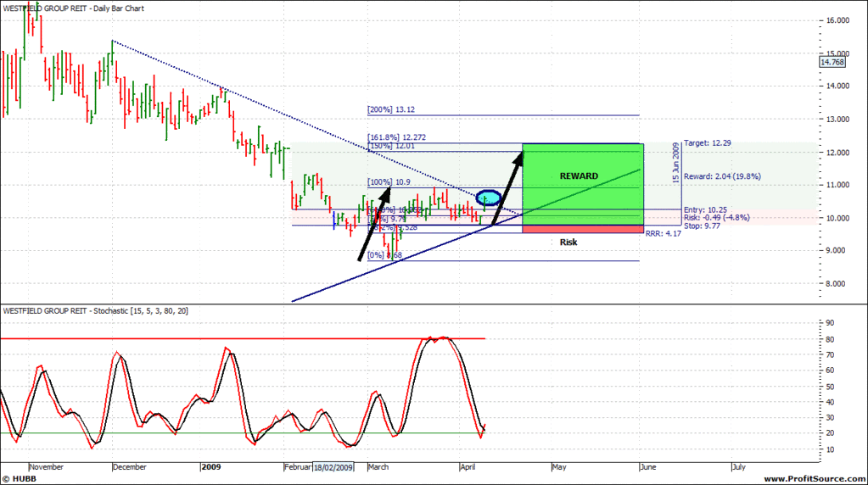Viewport: 868px width, 485px height.
Task: Select the 14.768 current price box
Action: point(832,62)
